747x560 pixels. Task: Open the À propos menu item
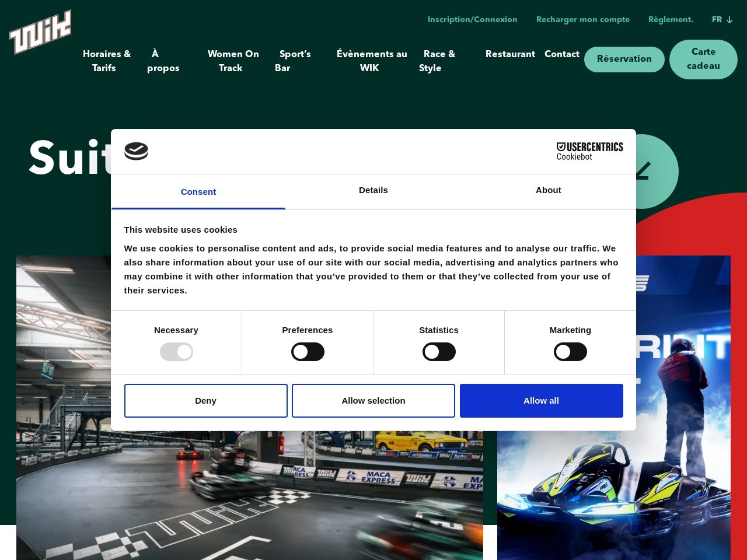coord(163,61)
